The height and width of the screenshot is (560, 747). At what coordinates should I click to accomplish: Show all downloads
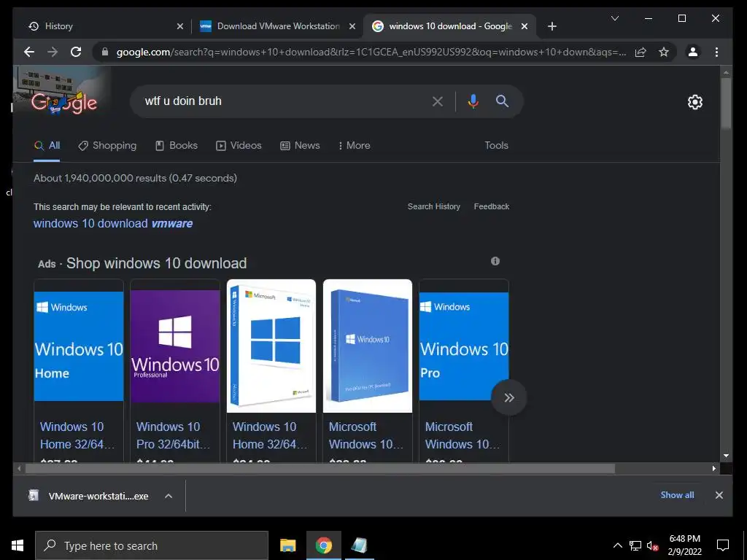[x=677, y=495]
